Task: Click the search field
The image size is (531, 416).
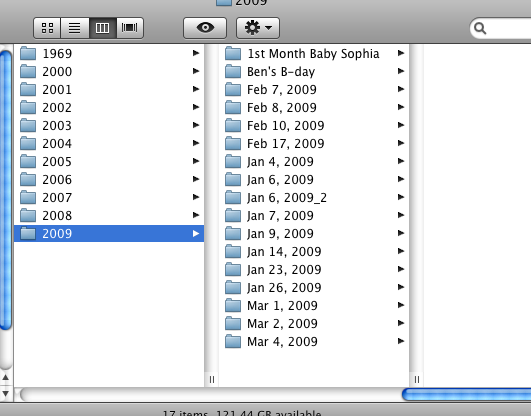Action: click(x=500, y=28)
